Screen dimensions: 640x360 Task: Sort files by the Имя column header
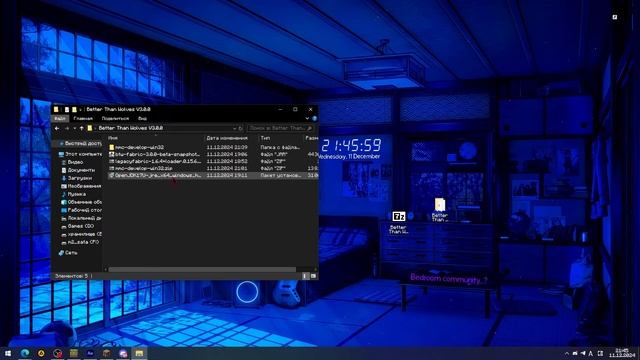click(113, 138)
